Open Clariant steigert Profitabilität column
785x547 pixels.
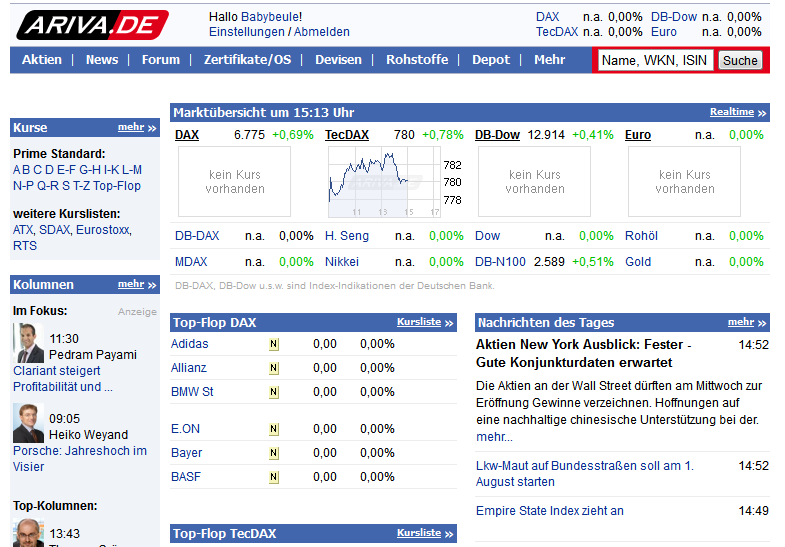coord(63,379)
